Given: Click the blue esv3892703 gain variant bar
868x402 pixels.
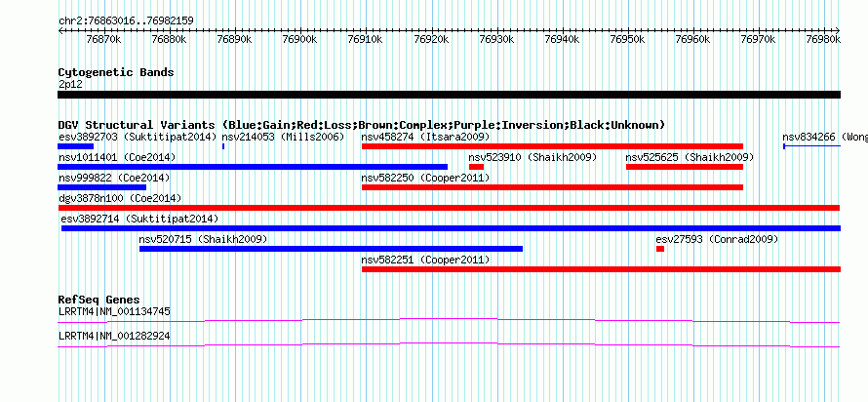Looking at the screenshot, I should pyautogui.click(x=75, y=146).
